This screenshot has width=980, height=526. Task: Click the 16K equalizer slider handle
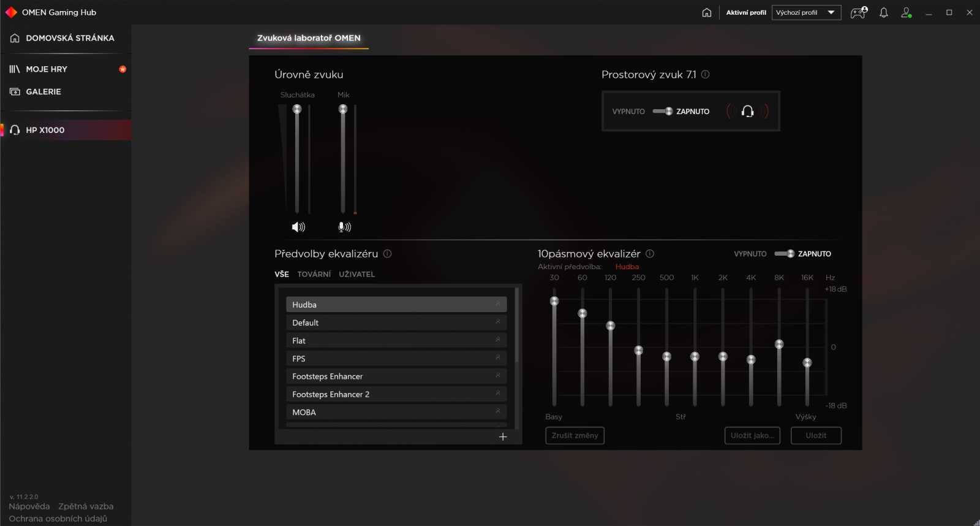click(x=808, y=362)
